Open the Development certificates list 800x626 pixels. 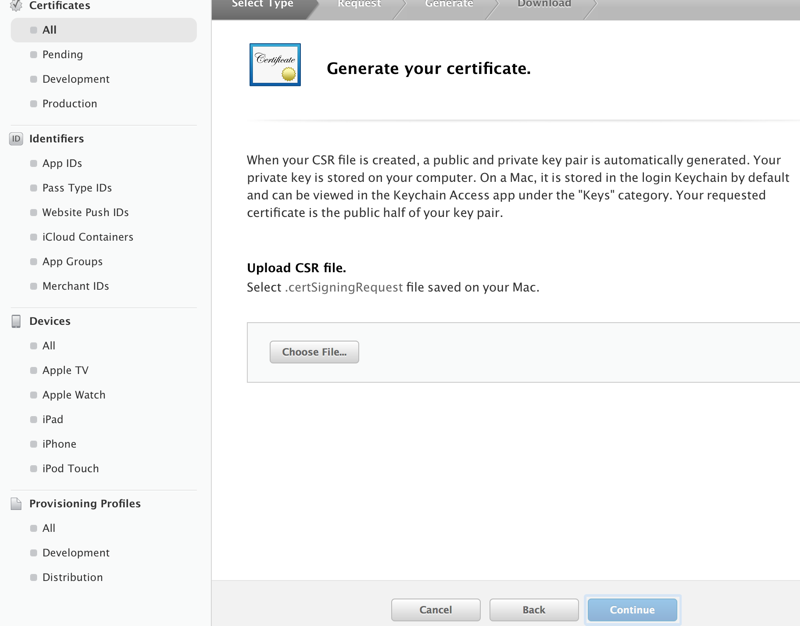click(x=76, y=79)
